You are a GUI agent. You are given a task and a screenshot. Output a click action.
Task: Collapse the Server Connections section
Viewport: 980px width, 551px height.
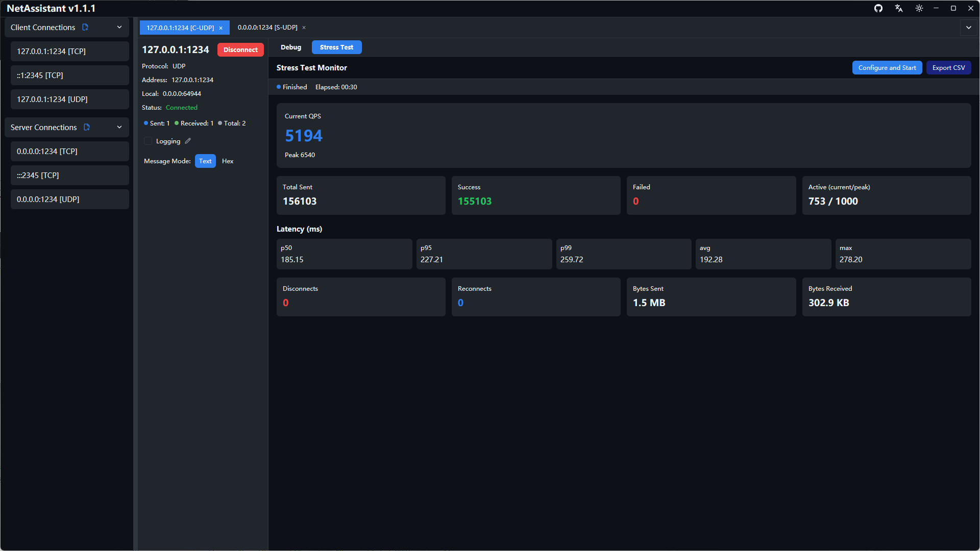tap(119, 127)
